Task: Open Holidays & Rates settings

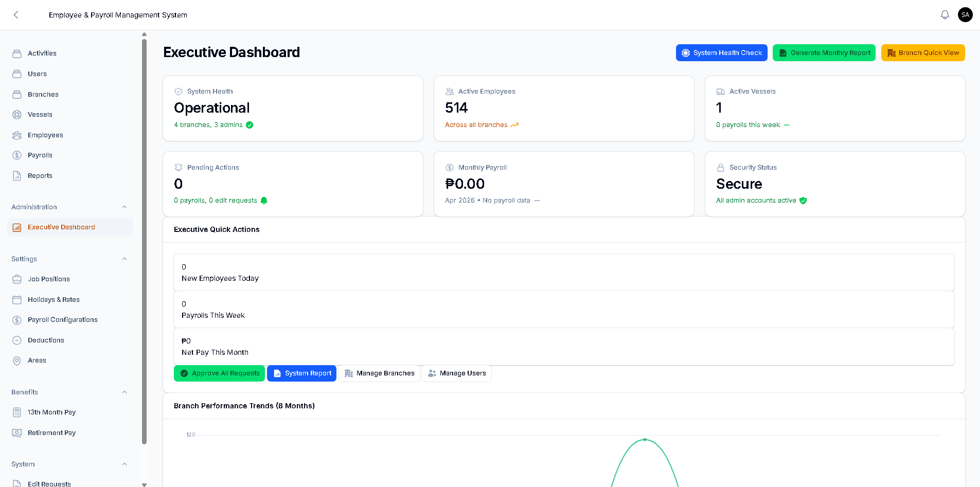Action: point(70,300)
